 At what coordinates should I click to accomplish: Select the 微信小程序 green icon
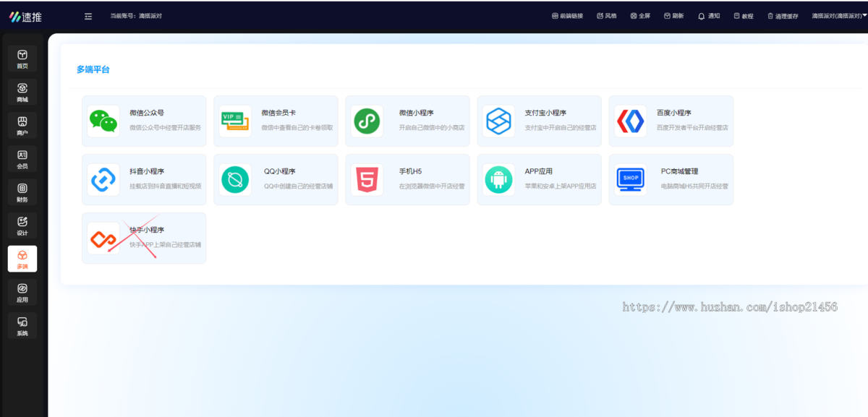tap(367, 121)
